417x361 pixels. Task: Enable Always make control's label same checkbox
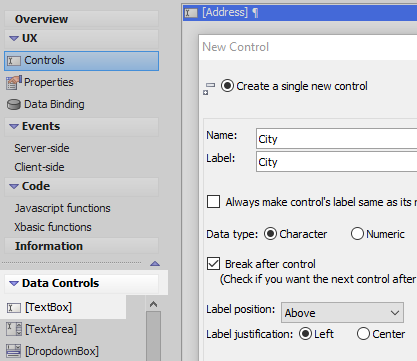213,202
